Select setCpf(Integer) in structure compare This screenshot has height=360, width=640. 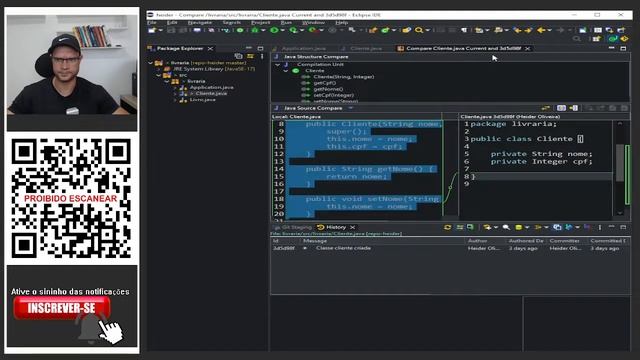click(334, 95)
